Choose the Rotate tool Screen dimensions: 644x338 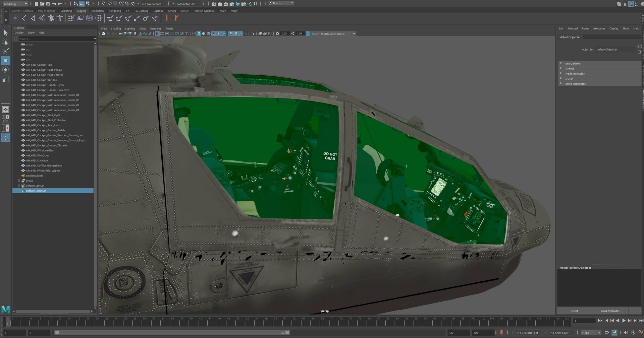coord(5,70)
